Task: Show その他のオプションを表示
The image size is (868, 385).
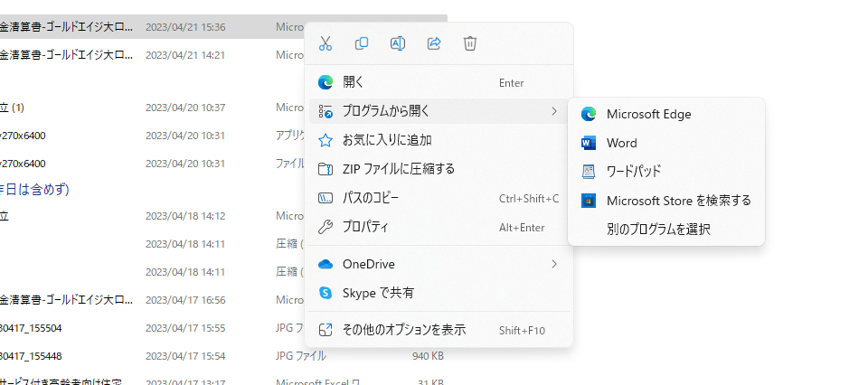Action: click(403, 330)
